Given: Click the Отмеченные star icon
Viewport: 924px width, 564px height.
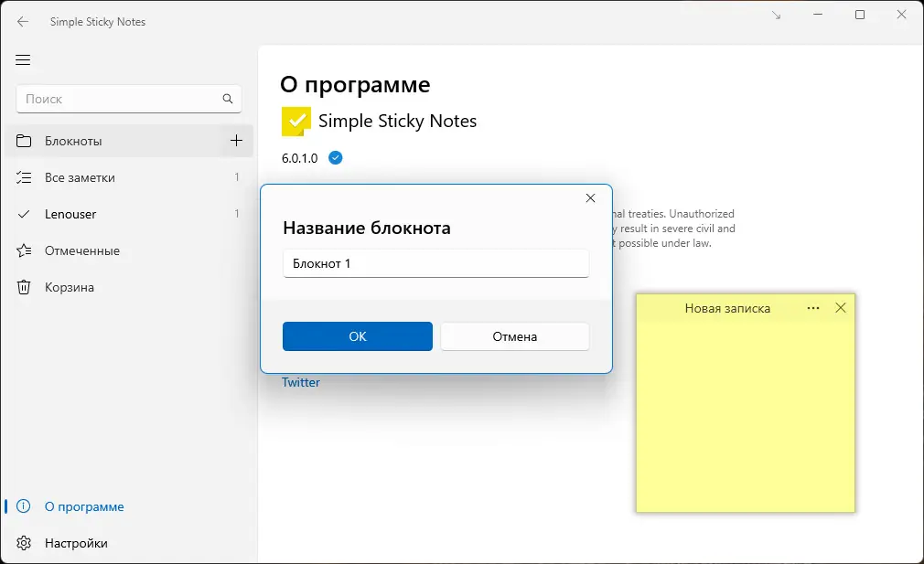Looking at the screenshot, I should tap(24, 250).
